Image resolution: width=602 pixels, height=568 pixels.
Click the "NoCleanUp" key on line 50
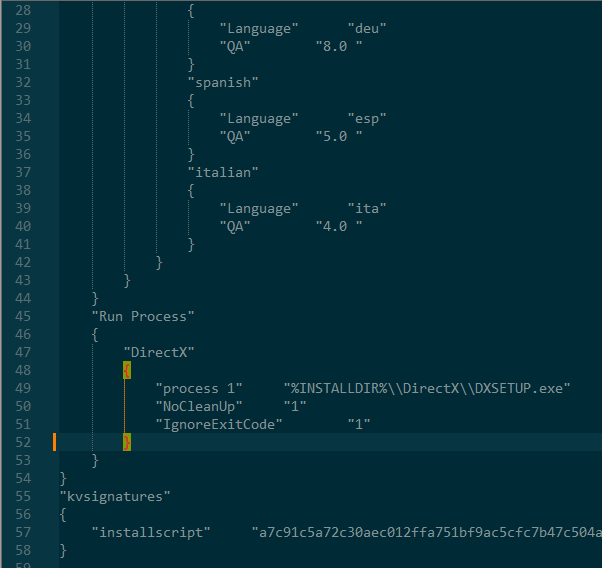pos(199,406)
